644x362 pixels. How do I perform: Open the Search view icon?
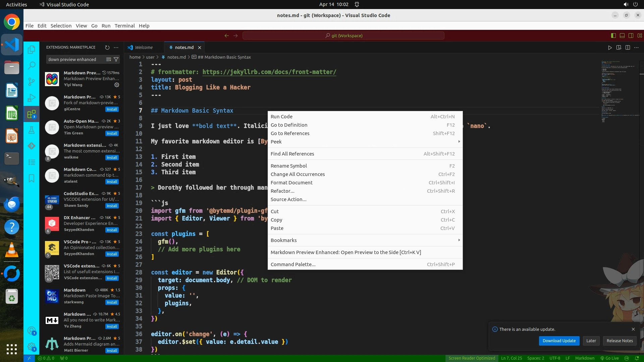32,65
